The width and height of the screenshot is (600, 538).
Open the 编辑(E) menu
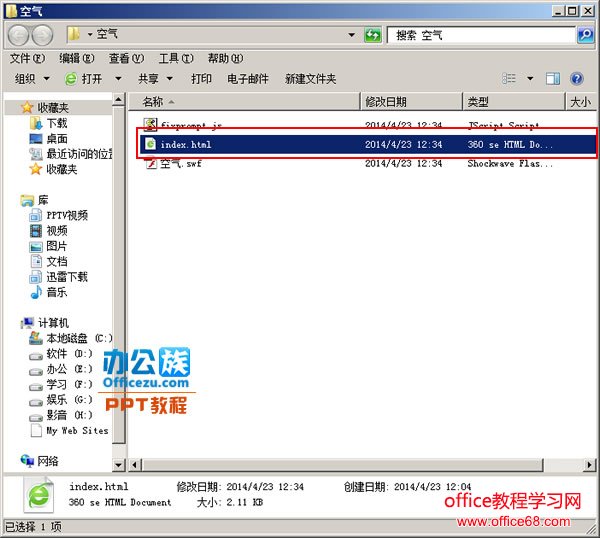77,58
